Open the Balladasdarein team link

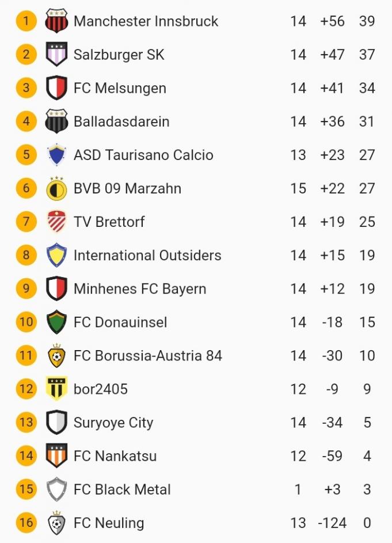click(x=121, y=121)
